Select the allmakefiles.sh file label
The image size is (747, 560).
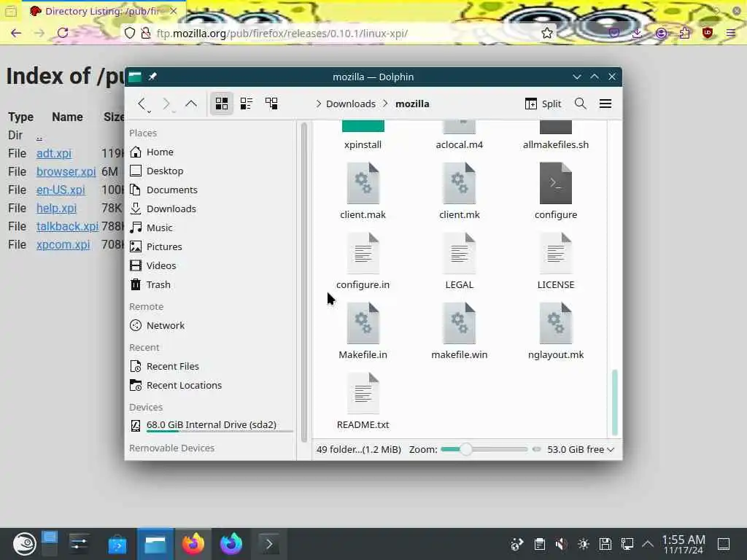coord(555,145)
